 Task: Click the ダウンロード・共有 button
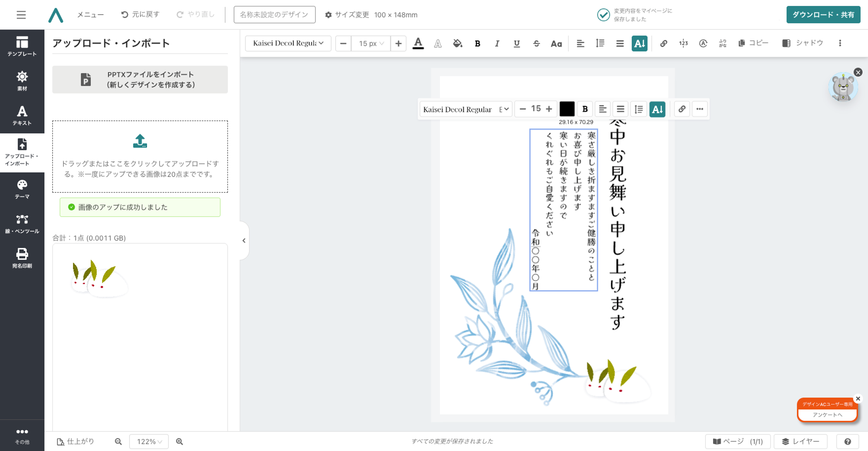point(823,14)
